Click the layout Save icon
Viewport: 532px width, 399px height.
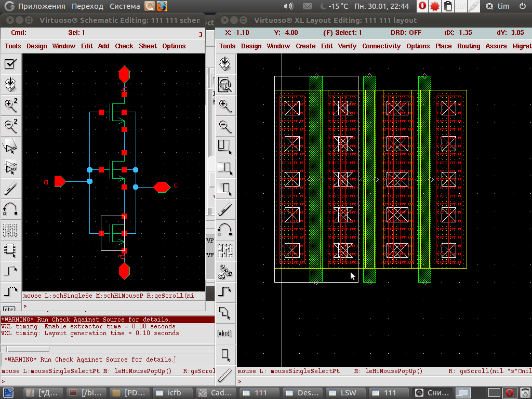224,64
